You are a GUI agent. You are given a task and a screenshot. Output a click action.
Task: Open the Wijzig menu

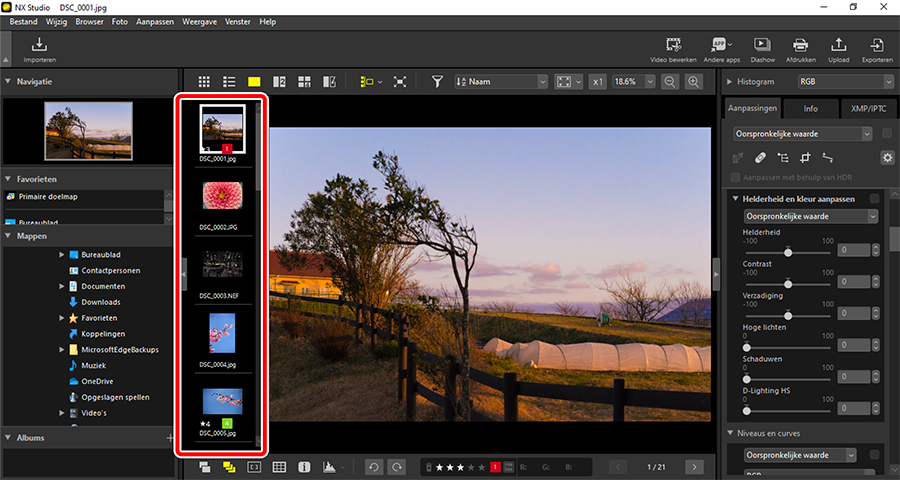tap(57, 22)
